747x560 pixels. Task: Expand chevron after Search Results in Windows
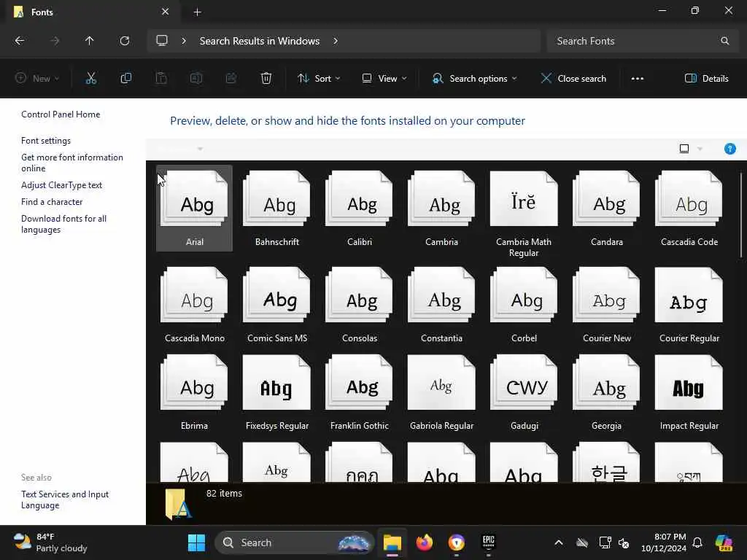336,41
